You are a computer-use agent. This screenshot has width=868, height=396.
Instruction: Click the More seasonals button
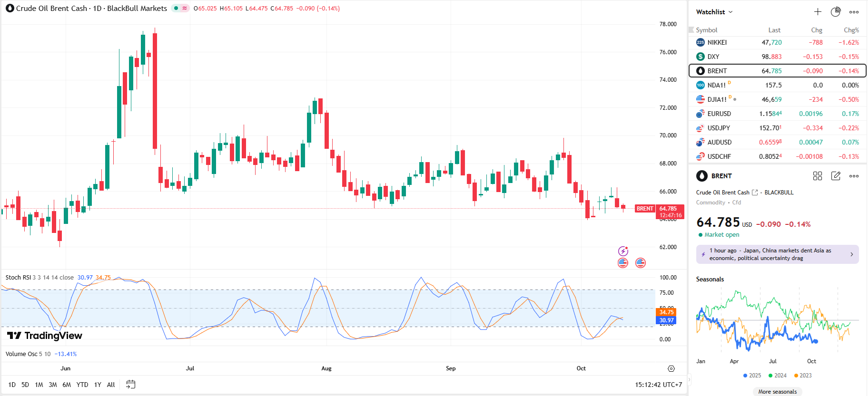(777, 392)
